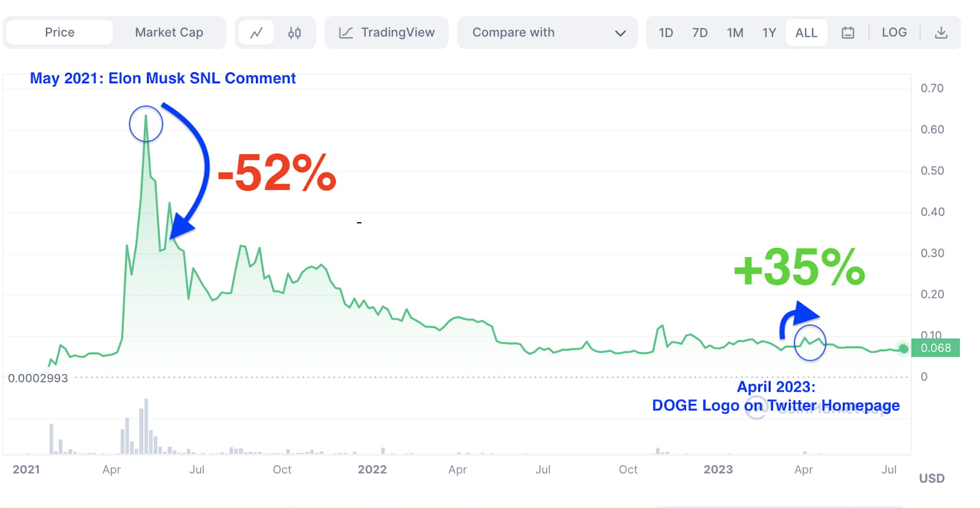This screenshot has width=980, height=508.
Task: Click the 2023 label on time axis
Action: click(x=718, y=469)
